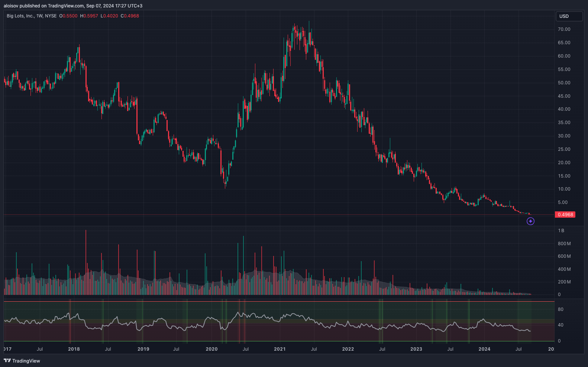Image resolution: width=588 pixels, height=367 pixels.
Task: Click the 2020 label on the time axis
Action: click(x=211, y=349)
